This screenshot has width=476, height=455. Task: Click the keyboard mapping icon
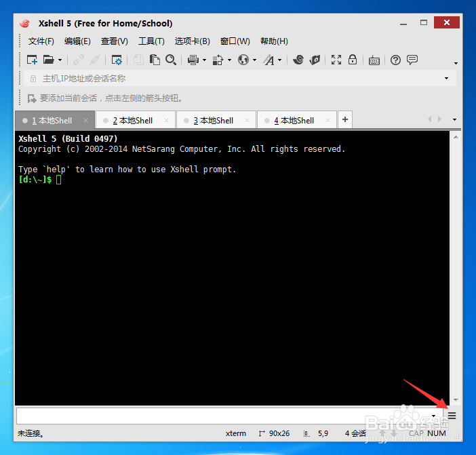[374, 60]
